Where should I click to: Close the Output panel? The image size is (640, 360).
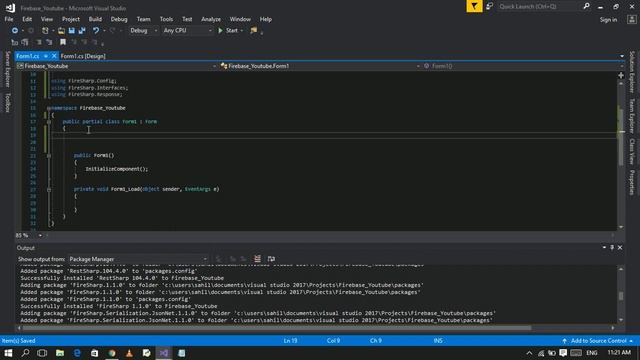click(x=620, y=248)
